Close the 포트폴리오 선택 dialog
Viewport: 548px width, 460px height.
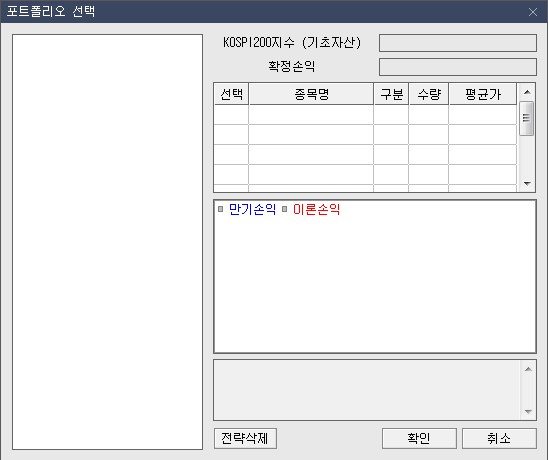click(533, 12)
